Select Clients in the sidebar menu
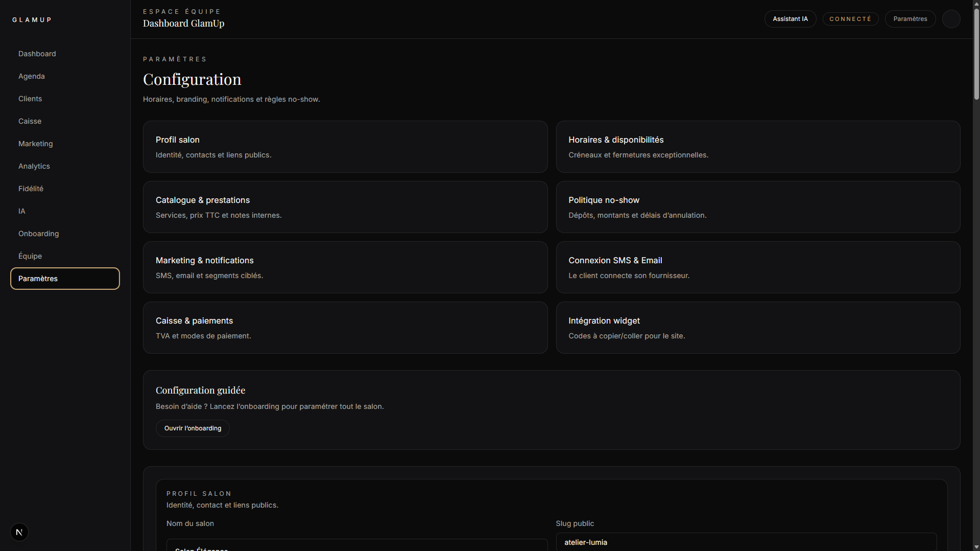 click(x=30, y=99)
